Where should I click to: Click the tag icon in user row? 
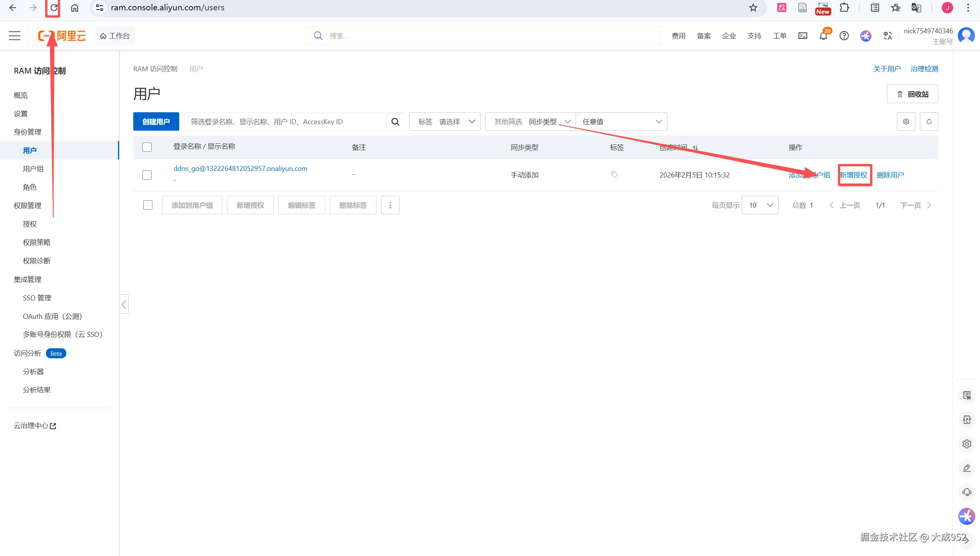coord(614,175)
